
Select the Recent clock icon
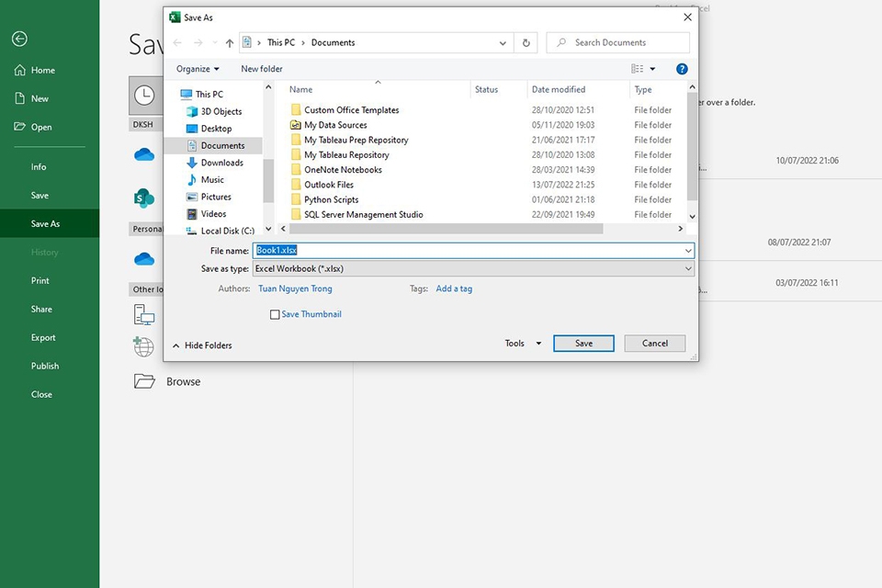[x=144, y=95]
